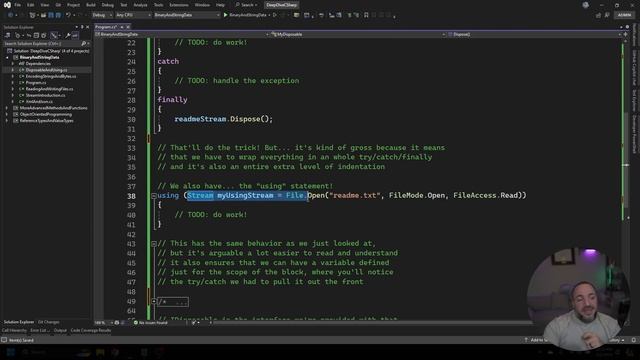
Task: Select StreamIntroduction.cs file
Action: click(x=45, y=96)
